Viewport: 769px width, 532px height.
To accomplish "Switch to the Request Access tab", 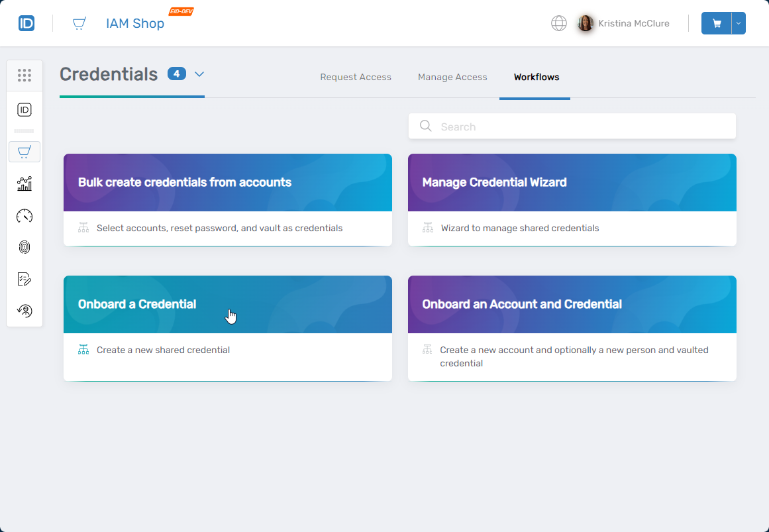I will [356, 77].
